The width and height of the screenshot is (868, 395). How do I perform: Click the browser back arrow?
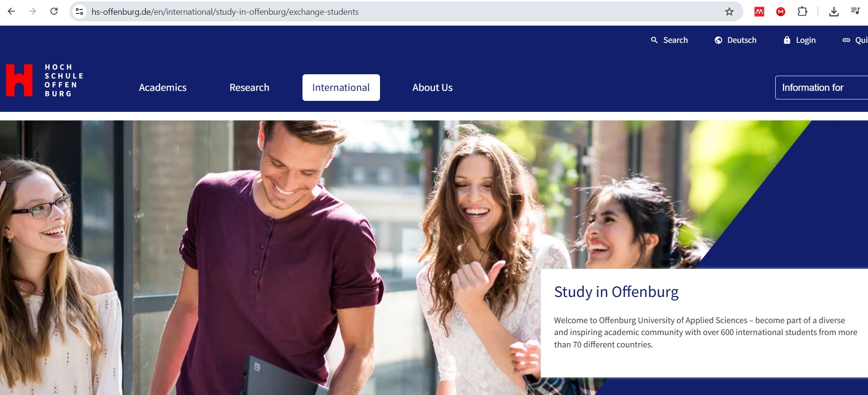[11, 11]
